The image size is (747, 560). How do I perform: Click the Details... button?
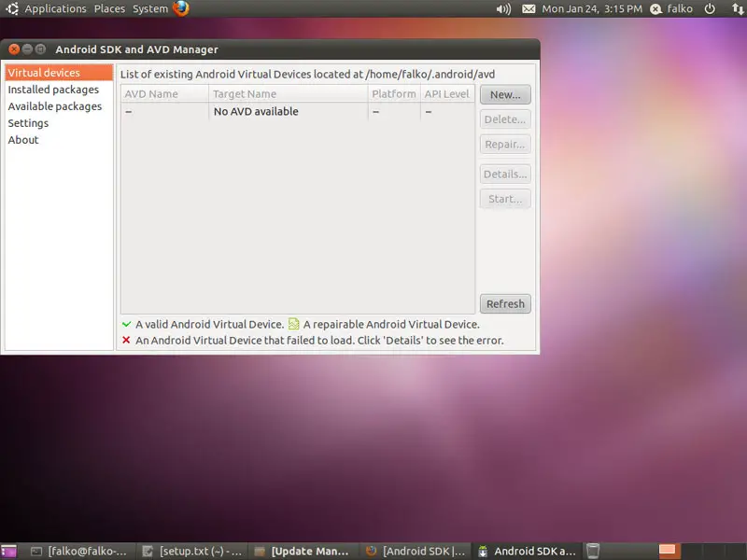click(505, 175)
